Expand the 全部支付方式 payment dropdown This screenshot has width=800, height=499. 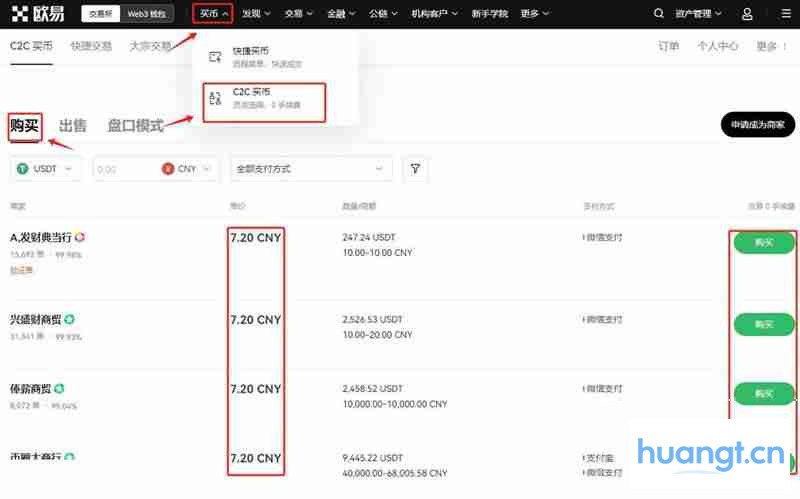[x=311, y=169]
